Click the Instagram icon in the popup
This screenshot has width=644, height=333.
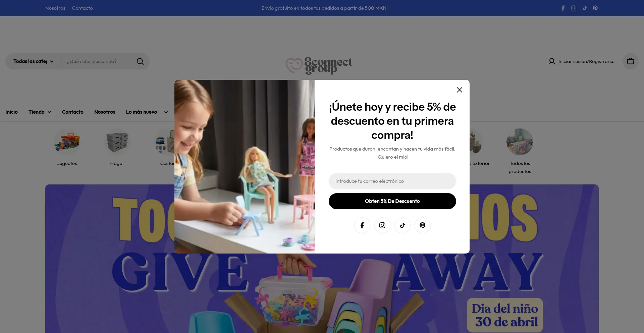click(x=382, y=225)
